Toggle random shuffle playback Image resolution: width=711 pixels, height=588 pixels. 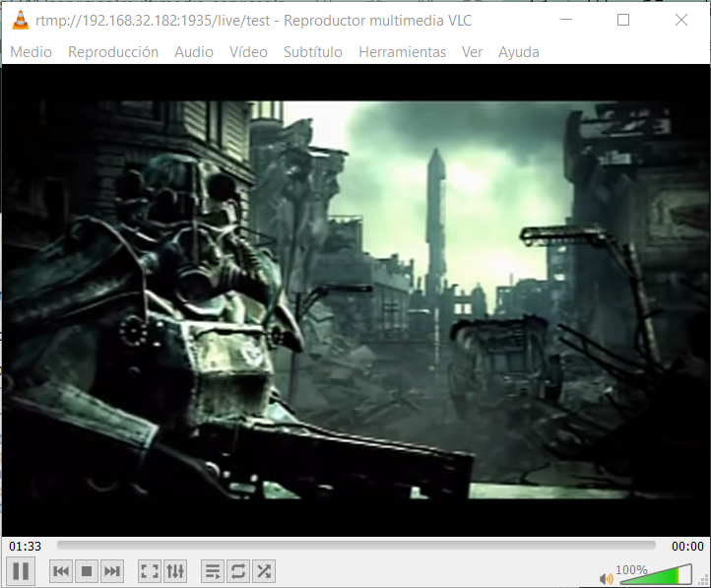tap(263, 571)
